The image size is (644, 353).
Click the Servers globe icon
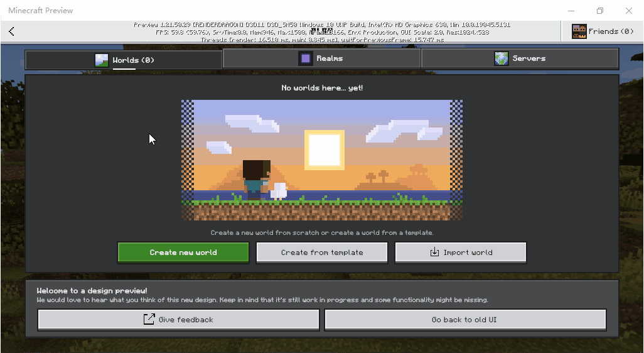pyautogui.click(x=501, y=58)
